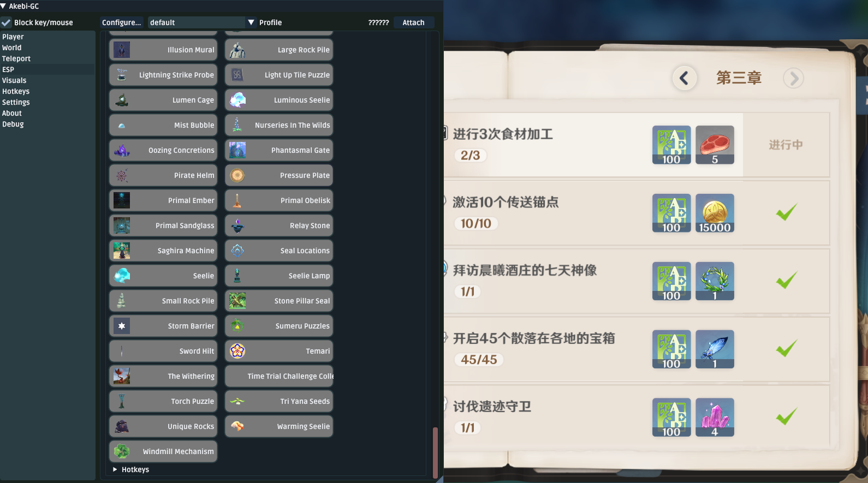Viewport: 868px width, 483px height.
Task: Click the Seal Locations icon
Action: [237, 251]
